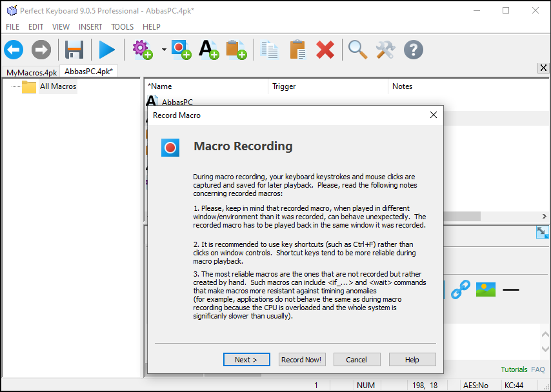Save file using floppy disk icon

click(x=74, y=50)
